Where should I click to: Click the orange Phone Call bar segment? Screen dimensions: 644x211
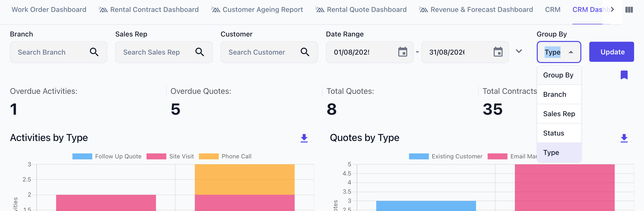pyautogui.click(x=244, y=179)
